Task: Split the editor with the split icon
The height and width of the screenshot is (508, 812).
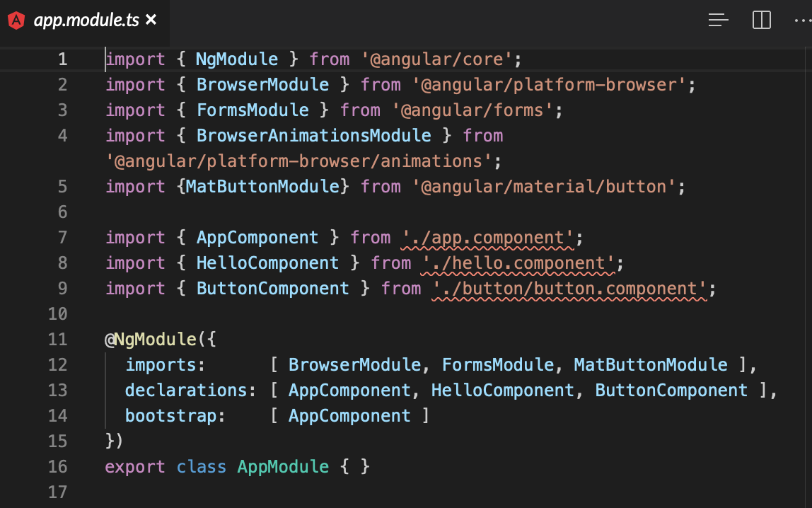Action: pos(762,21)
